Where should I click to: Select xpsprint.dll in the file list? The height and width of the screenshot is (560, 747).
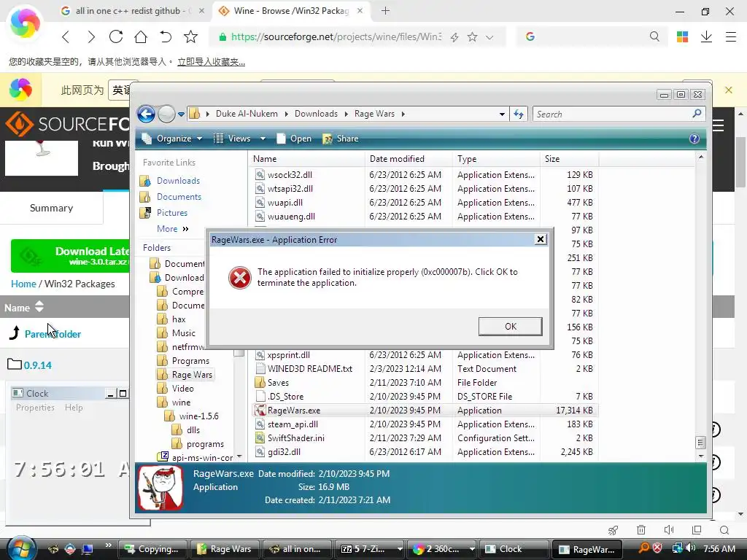point(289,355)
